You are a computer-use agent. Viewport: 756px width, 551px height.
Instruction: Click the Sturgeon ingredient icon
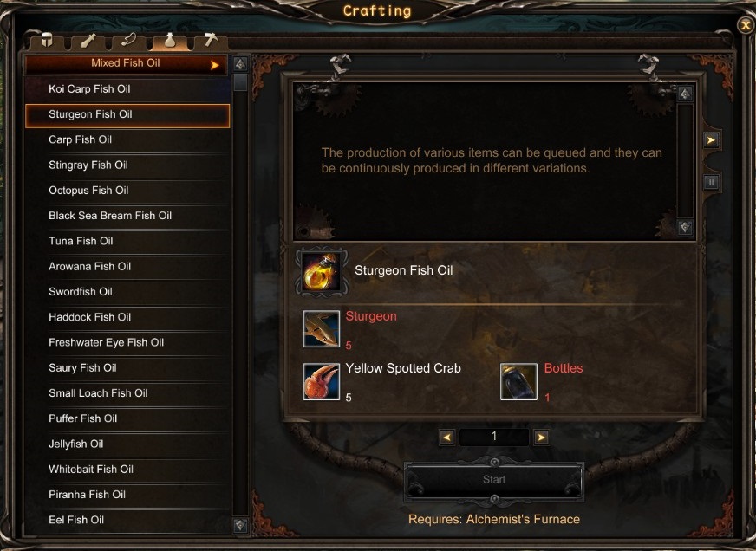click(321, 329)
